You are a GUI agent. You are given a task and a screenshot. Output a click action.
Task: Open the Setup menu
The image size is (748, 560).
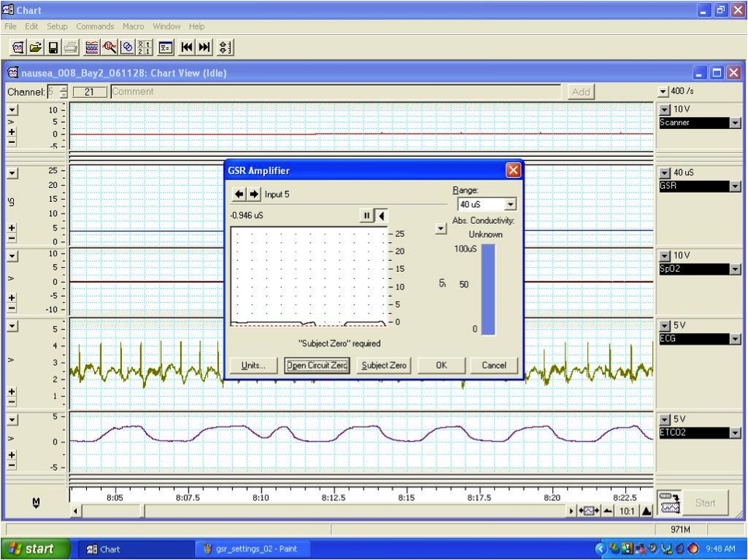click(x=57, y=26)
